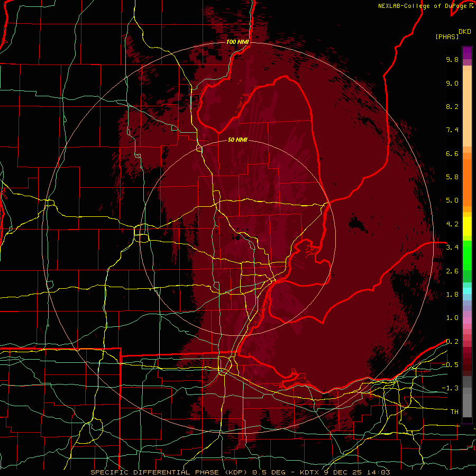This screenshot has width=476, height=476.
Task: Click the '100 NMI' range ring label
Action: coord(237,42)
